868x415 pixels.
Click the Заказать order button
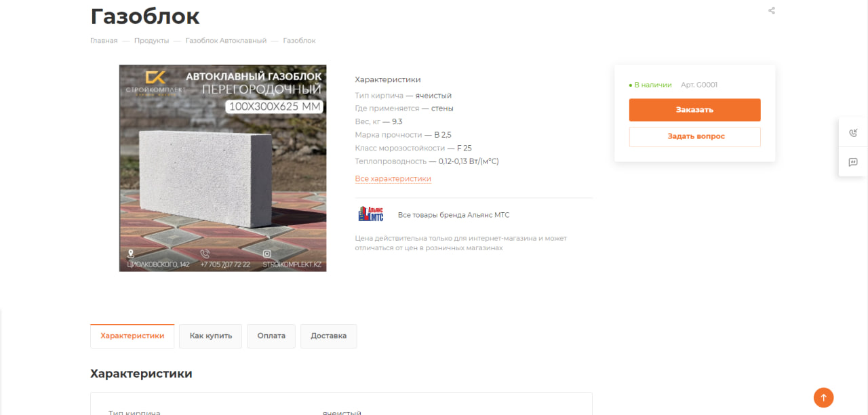(x=694, y=110)
